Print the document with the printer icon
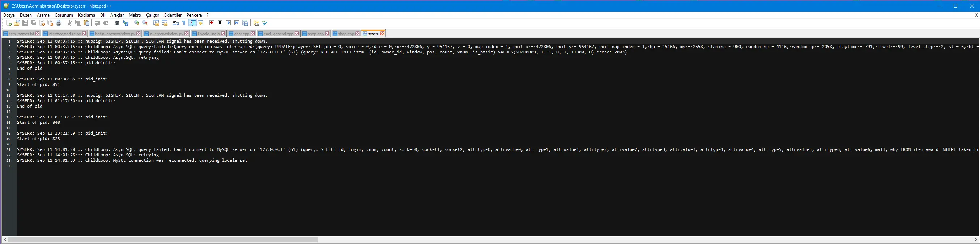The image size is (980, 244). click(x=59, y=23)
